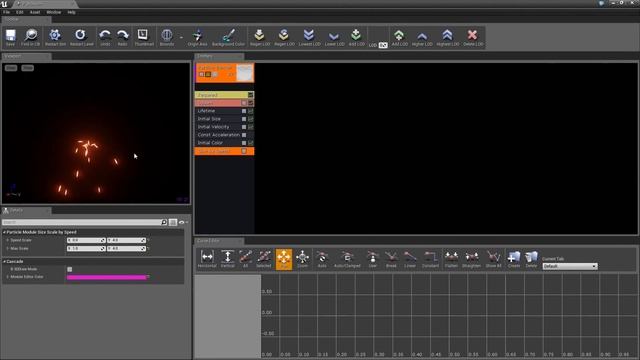Image resolution: width=640 pixels, height=360 pixels.
Task: Toggle the Const Acceleration module enabled checkbox
Action: point(244,135)
